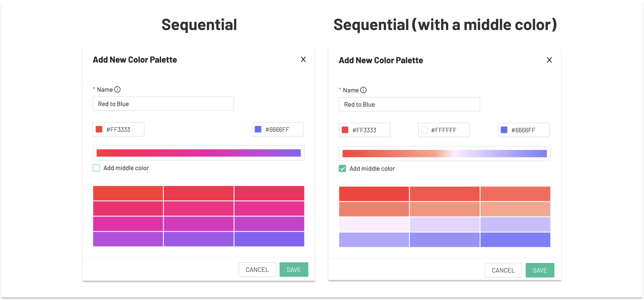Click the red #FF3333 swatch icon in right dialog
This screenshot has height=300, width=644.
click(x=345, y=129)
